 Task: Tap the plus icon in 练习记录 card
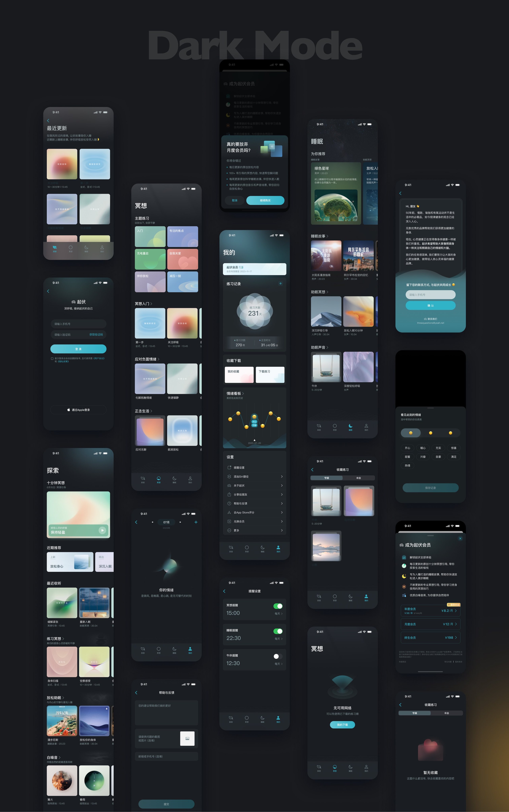280,283
